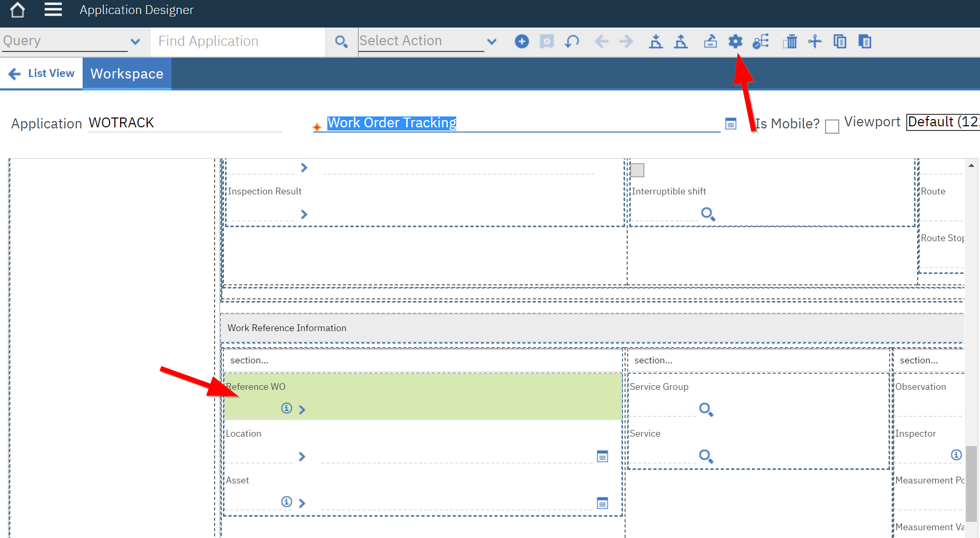Screen dimensions: 980x538
Task: Export the application definition
Action: coord(681,42)
